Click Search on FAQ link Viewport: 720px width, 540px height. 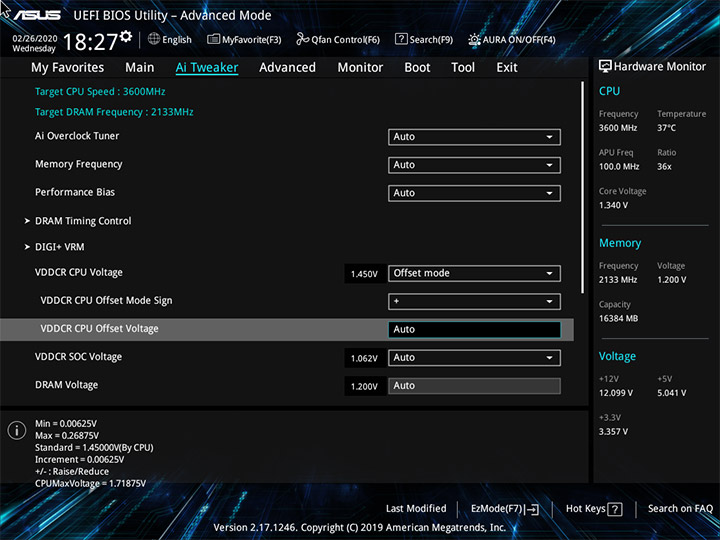pyautogui.click(x=681, y=508)
